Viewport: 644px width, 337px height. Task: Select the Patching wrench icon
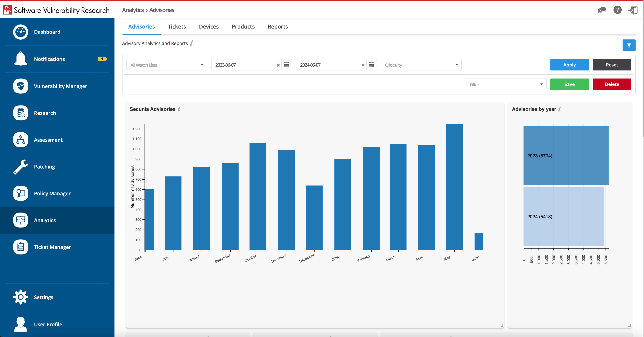[20, 167]
